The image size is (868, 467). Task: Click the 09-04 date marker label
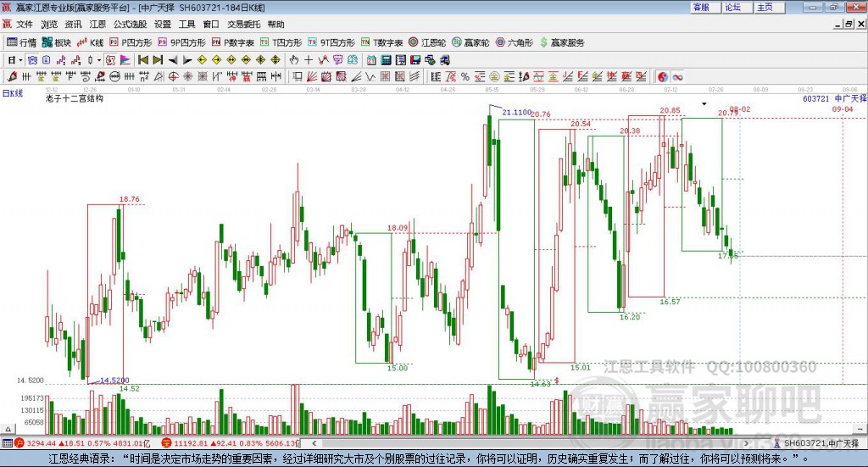(843, 109)
